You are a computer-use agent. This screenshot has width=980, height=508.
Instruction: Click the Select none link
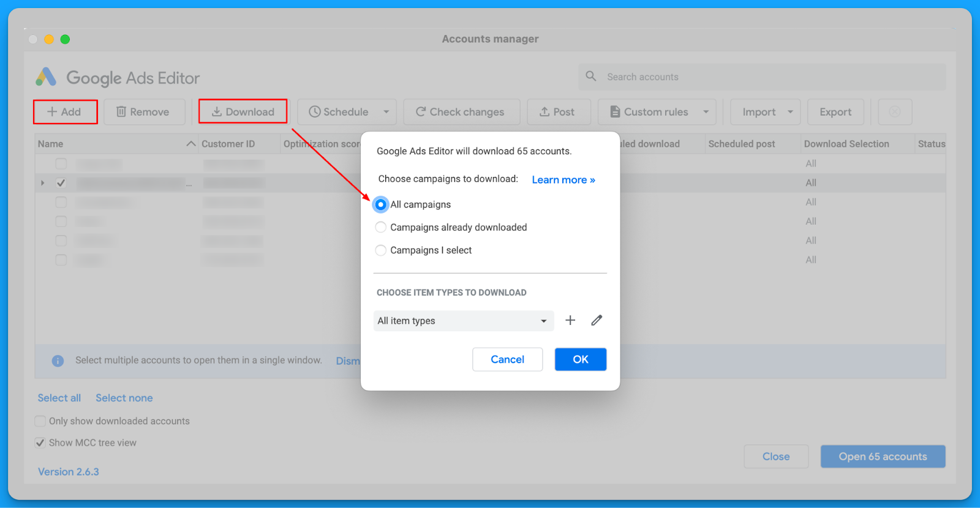click(x=124, y=398)
